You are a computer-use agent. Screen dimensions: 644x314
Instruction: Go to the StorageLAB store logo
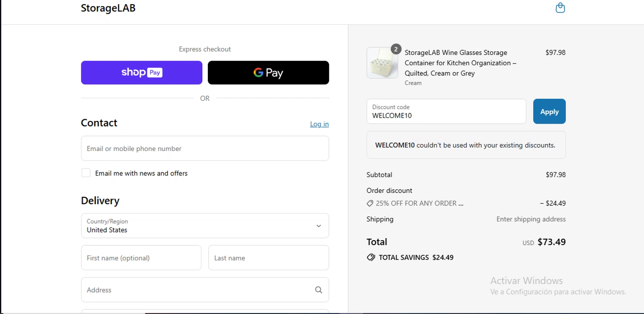pos(108,8)
